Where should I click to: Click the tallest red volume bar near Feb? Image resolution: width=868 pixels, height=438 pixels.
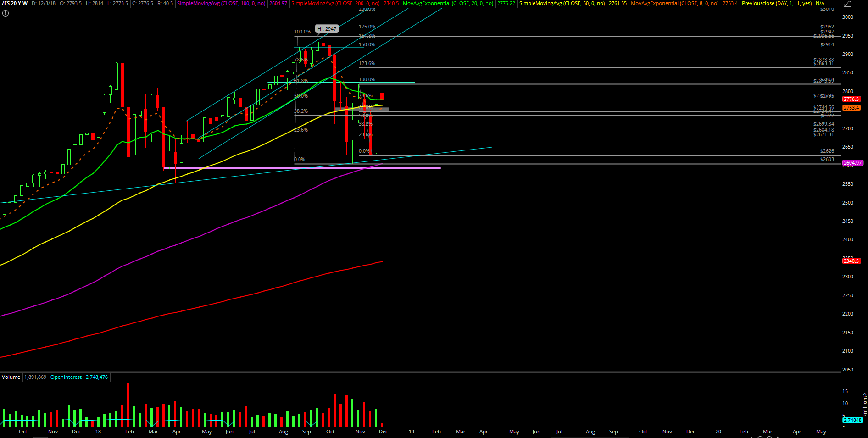coord(128,405)
